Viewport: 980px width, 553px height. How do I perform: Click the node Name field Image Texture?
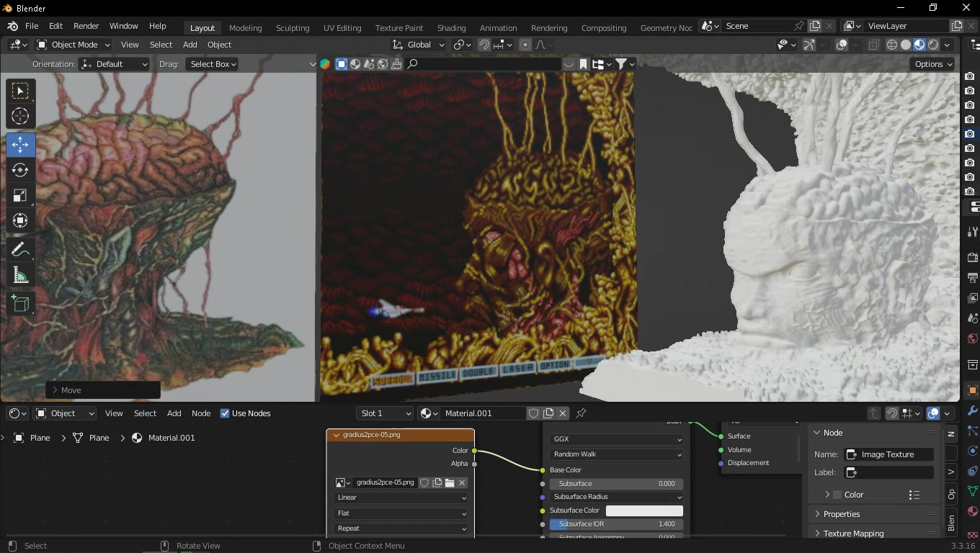[x=889, y=454]
